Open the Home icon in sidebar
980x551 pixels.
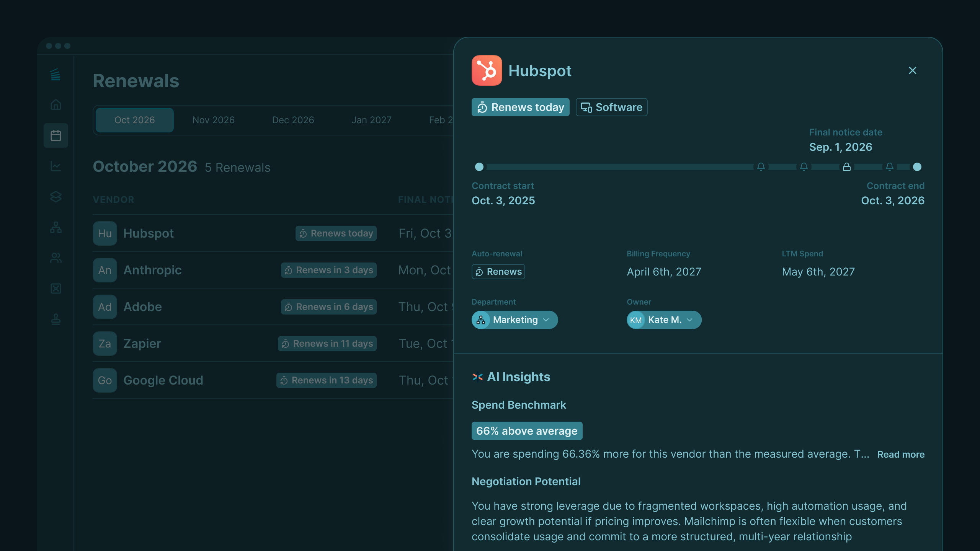56,104
